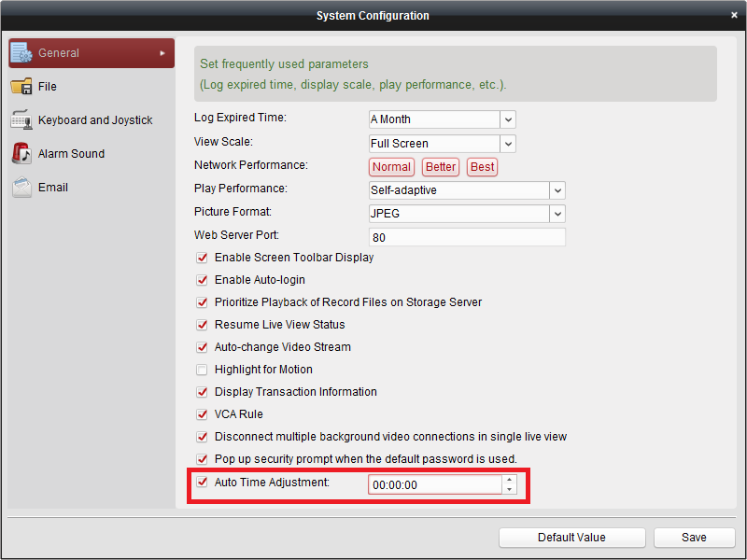Switch to Alarm Sound settings page
The width and height of the screenshot is (747, 560).
point(71,154)
